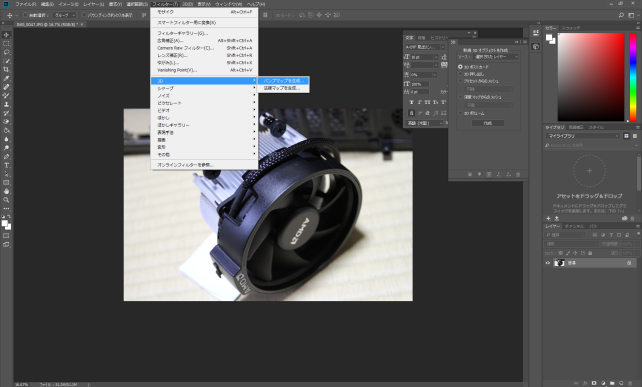Screen dimensions: 642x387
Task: Click the new group folder icon
Action: click(612, 383)
